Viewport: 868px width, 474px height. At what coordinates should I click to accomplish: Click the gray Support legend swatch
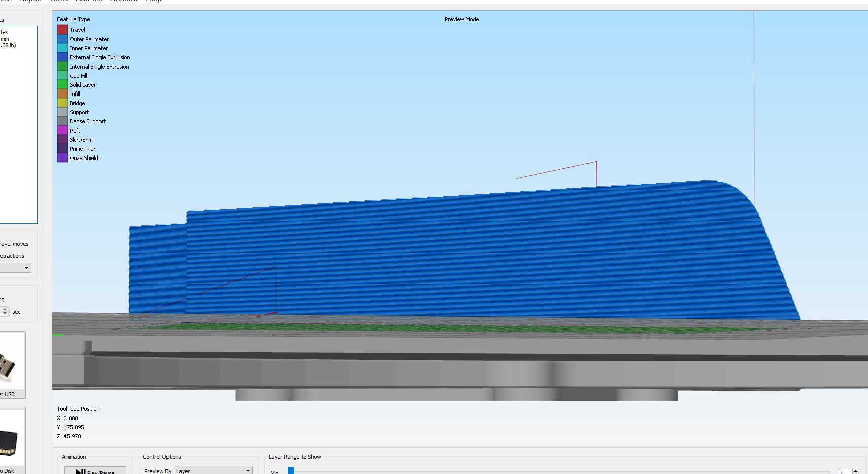62,112
